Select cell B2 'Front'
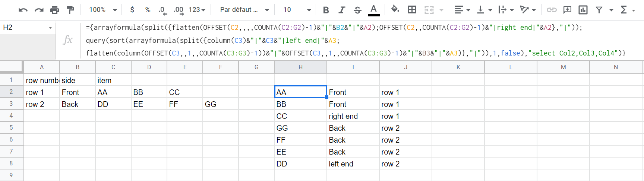This screenshot has width=644, height=181. pos(78,92)
